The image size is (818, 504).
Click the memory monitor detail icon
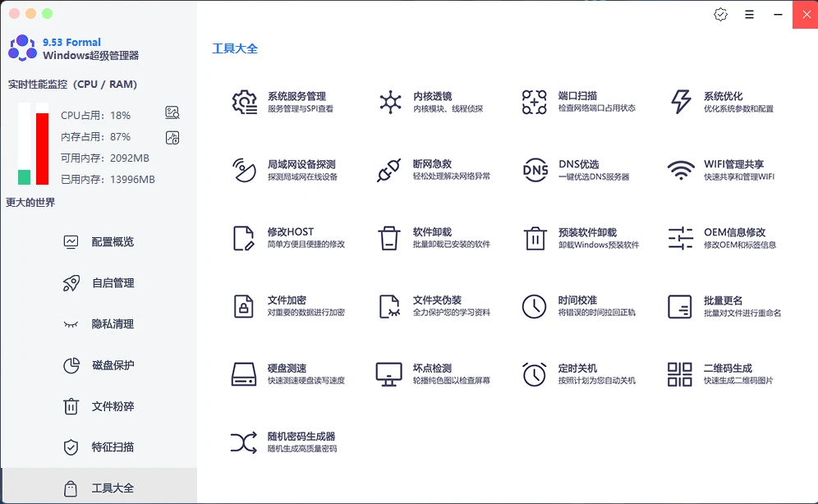coord(172,138)
